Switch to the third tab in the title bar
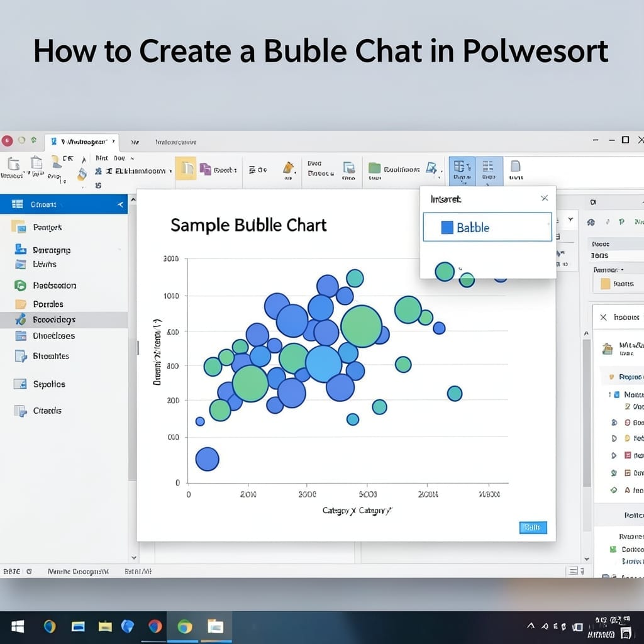This screenshot has height=644, width=644. point(176,142)
